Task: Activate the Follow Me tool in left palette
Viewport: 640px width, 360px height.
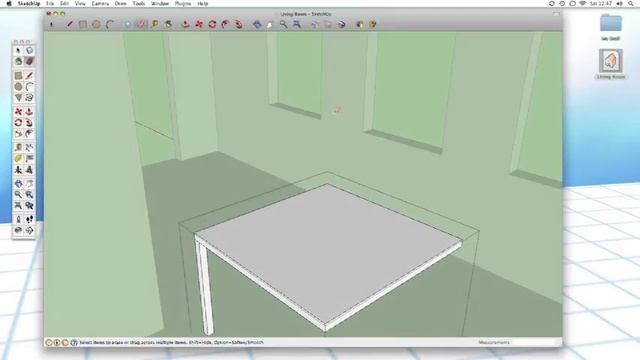Action: (29, 123)
